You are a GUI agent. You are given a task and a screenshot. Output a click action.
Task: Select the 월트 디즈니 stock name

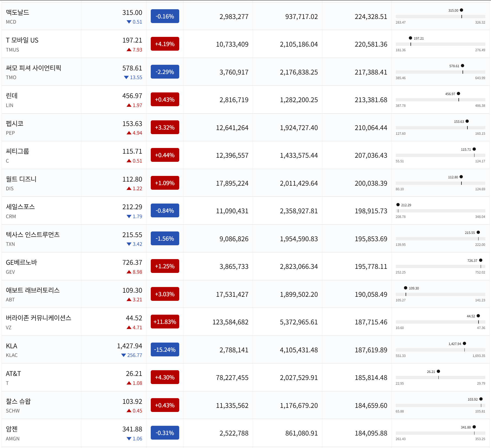(21, 179)
